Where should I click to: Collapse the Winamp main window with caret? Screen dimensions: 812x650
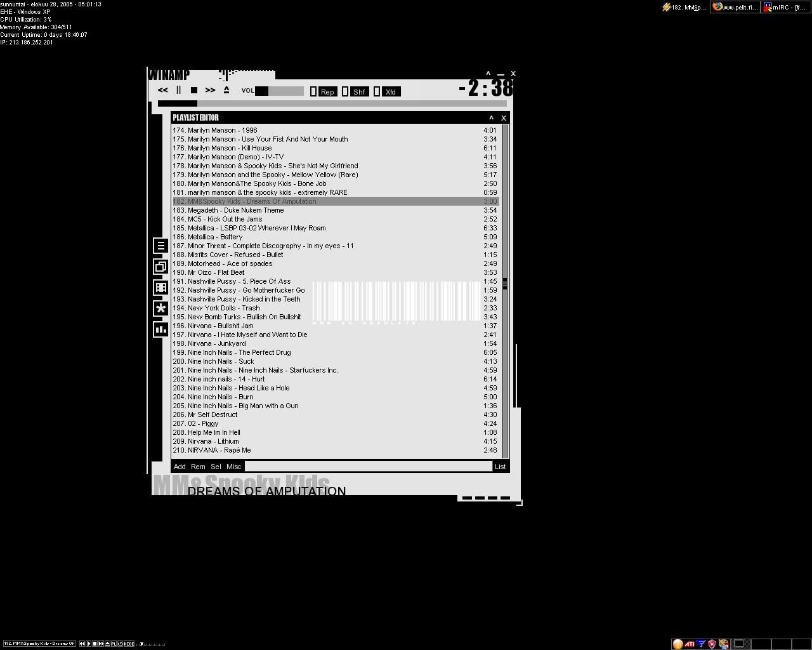coord(488,74)
